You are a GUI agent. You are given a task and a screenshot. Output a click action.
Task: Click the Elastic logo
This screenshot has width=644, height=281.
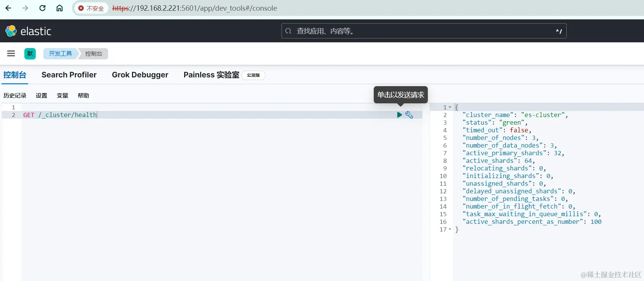28,31
